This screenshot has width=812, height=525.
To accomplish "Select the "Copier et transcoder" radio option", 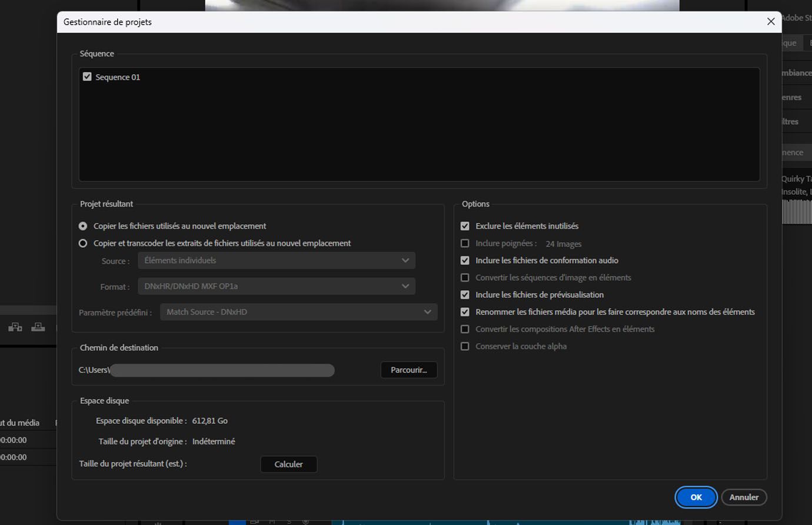I will pos(83,243).
